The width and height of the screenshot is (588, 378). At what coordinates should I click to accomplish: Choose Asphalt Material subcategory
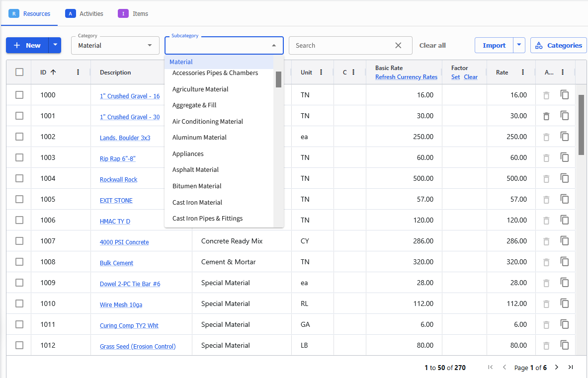click(219, 170)
